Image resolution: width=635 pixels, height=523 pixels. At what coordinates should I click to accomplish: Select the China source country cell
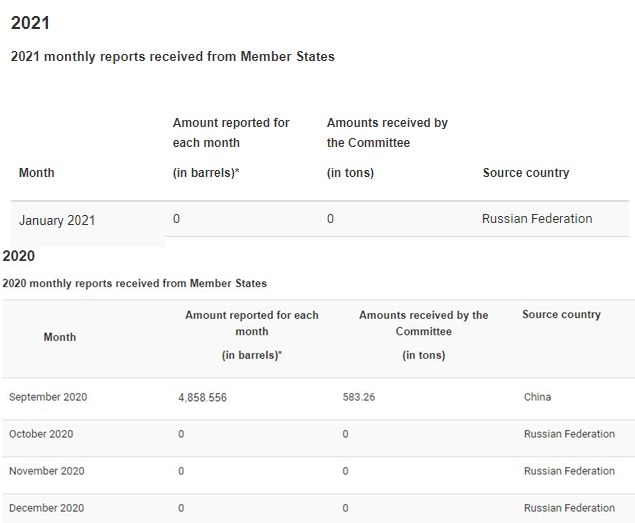(x=537, y=397)
